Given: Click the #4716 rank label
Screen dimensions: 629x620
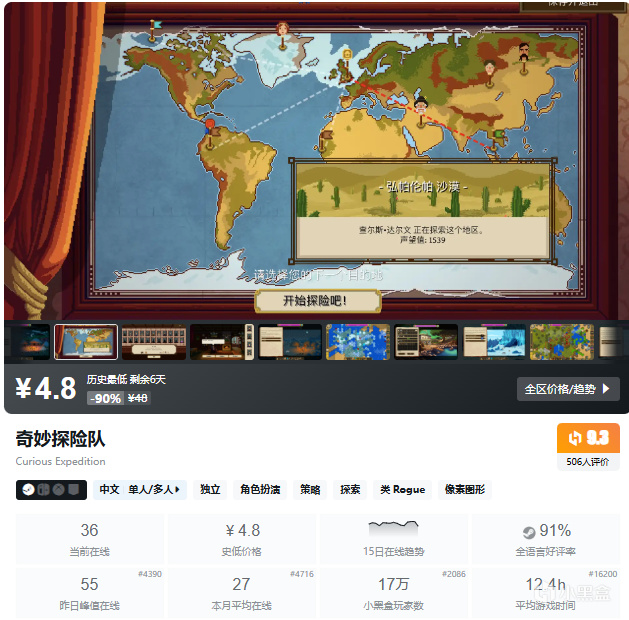Looking at the screenshot, I should point(302,574).
